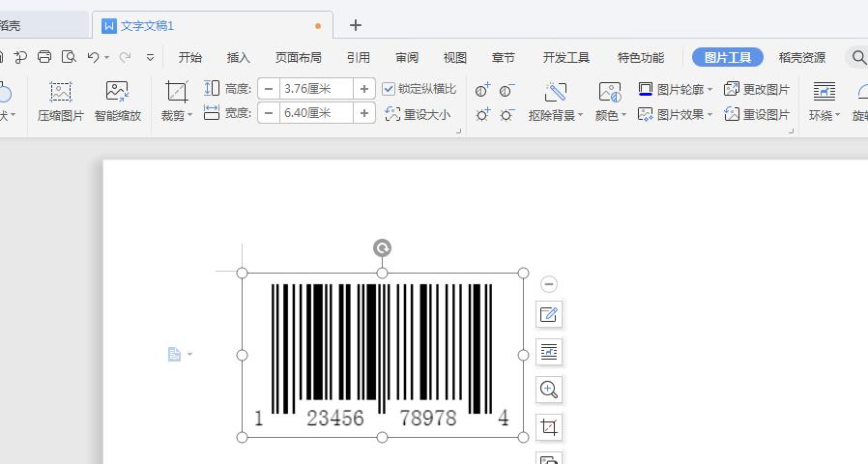Click 颜色 color icon

610,92
